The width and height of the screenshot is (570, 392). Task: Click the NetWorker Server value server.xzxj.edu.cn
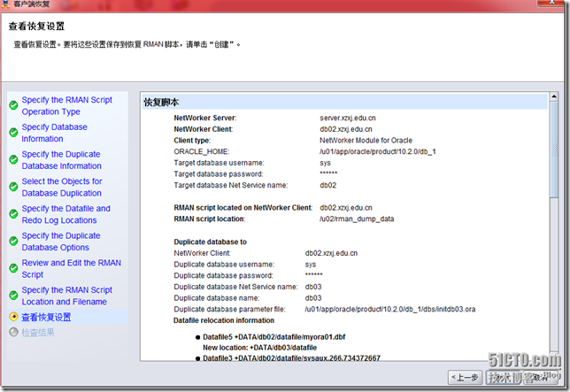pos(348,118)
